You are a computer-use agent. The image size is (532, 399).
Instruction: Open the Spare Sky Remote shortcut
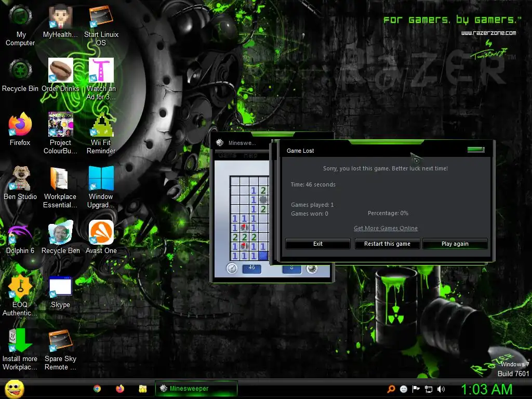(60, 350)
